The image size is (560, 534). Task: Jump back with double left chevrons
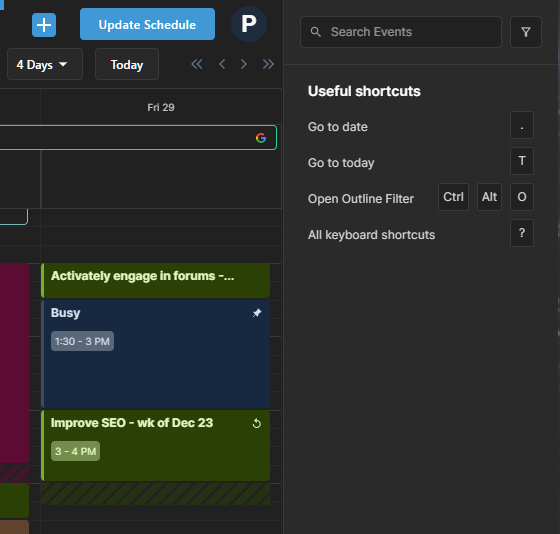coord(197,64)
